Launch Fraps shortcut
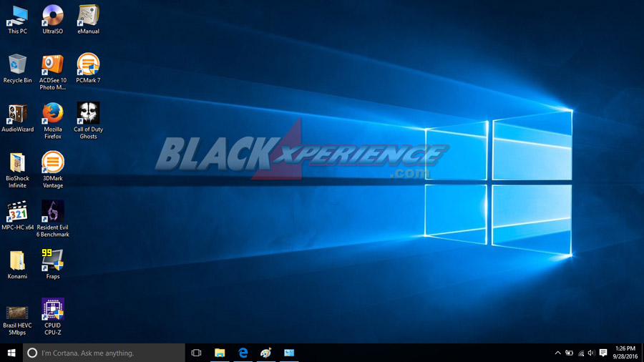 pos(52,264)
